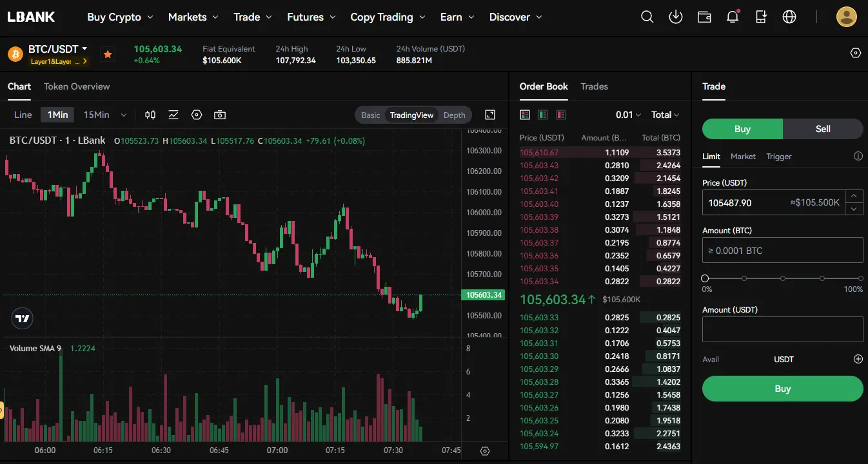Switch to the Chart tab
Image resolution: width=868 pixels, height=464 pixels.
(x=19, y=86)
